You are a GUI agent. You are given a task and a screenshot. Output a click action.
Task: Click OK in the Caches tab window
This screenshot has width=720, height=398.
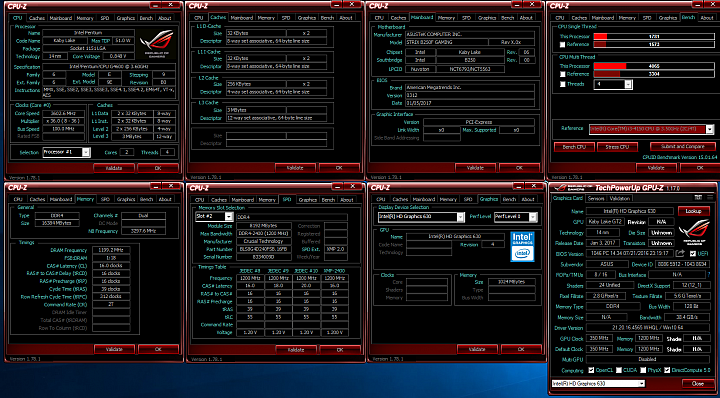339,168
